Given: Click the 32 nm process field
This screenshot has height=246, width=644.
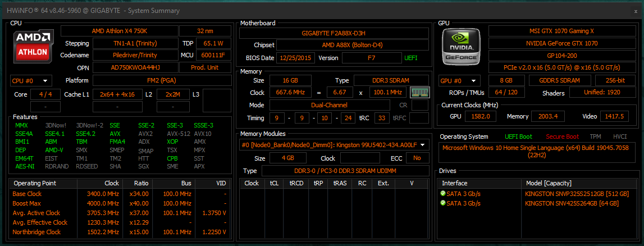Looking at the screenshot, I should (x=205, y=31).
